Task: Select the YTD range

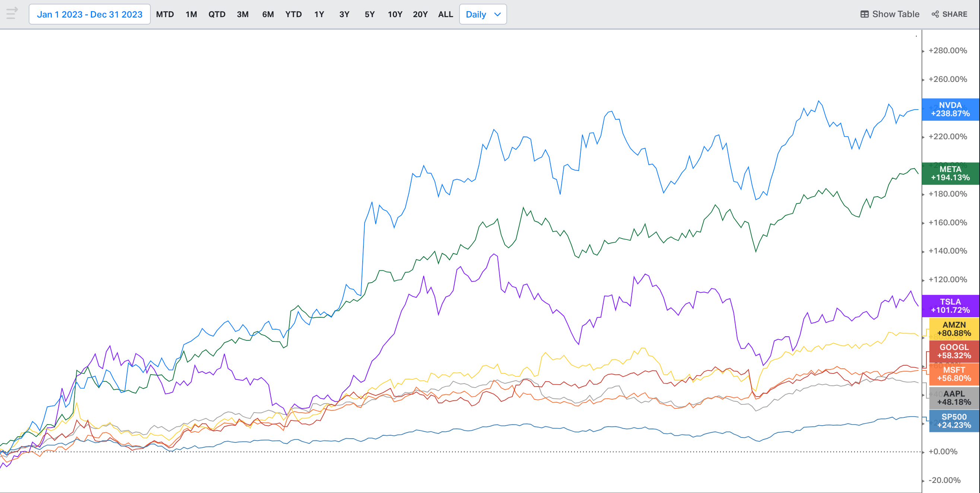Action: point(293,15)
